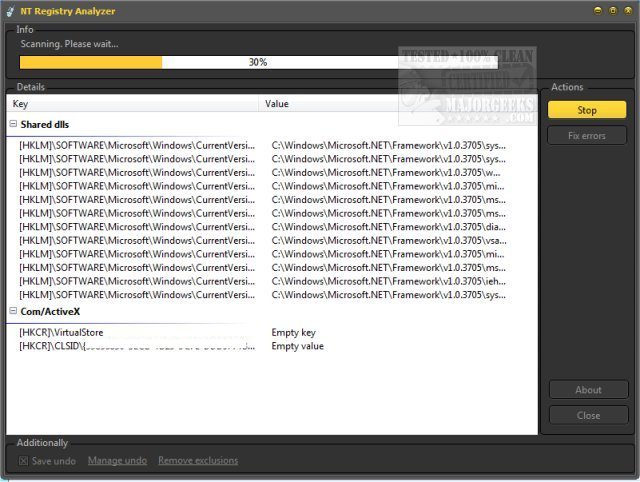
Task: Open the About dialog
Action: [589, 390]
